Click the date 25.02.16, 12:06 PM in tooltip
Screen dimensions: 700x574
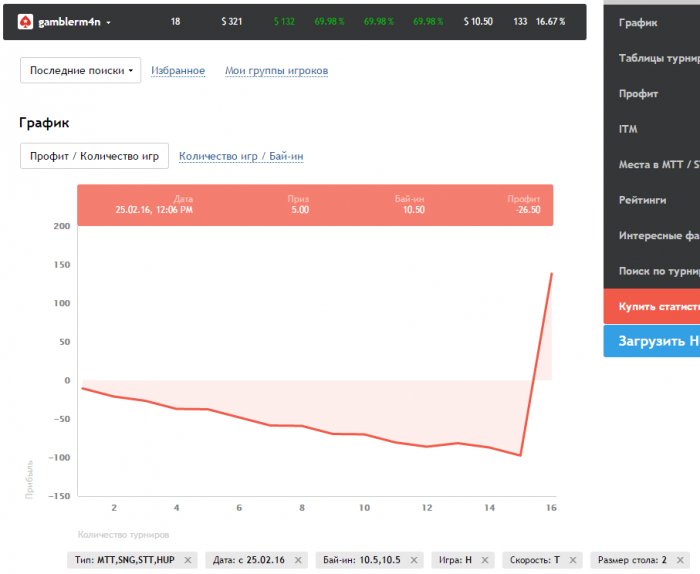pyautogui.click(x=154, y=210)
